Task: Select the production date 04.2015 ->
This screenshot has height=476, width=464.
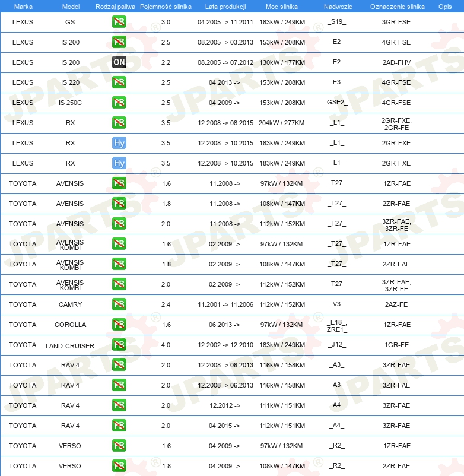Action: 224,426
